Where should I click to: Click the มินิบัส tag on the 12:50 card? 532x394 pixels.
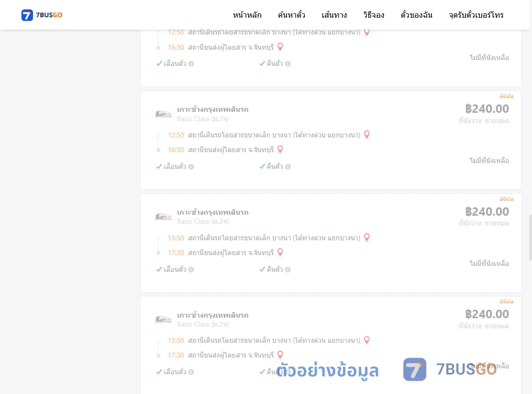pos(506,97)
